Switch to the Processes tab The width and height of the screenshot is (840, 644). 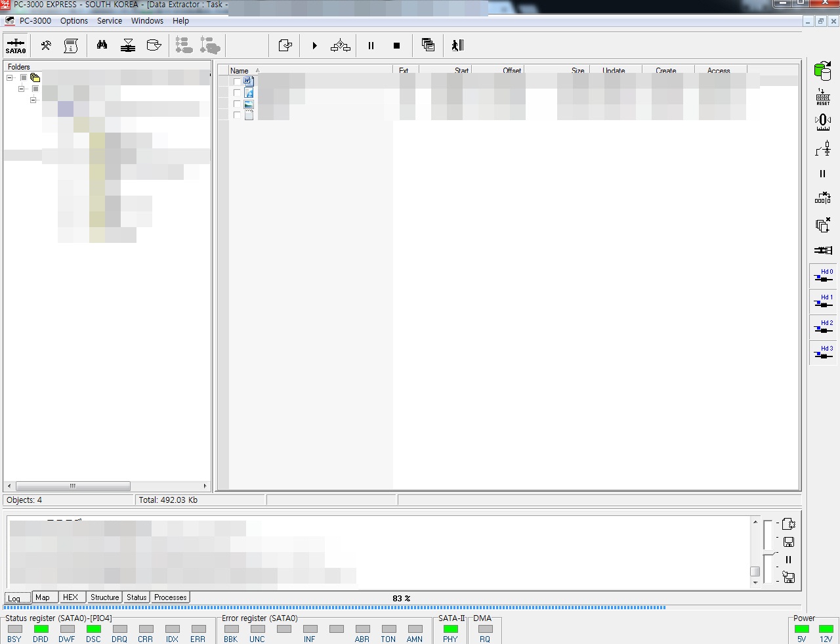171,597
